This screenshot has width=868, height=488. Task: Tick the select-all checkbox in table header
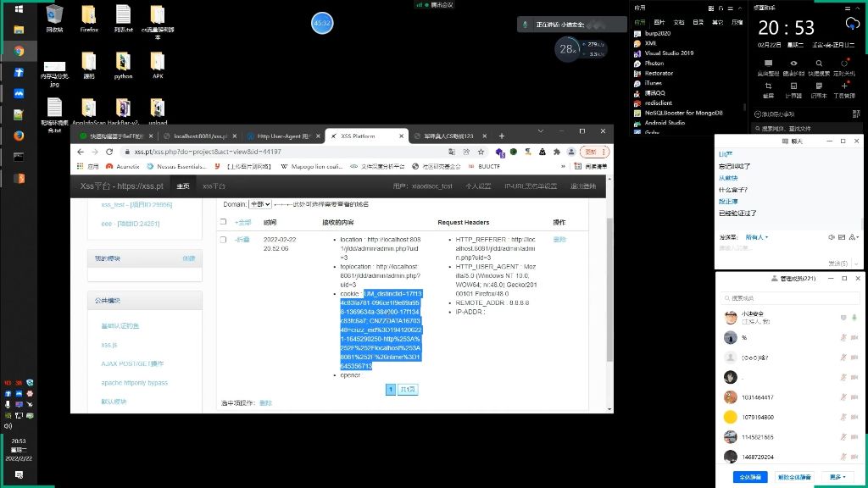[223, 221]
